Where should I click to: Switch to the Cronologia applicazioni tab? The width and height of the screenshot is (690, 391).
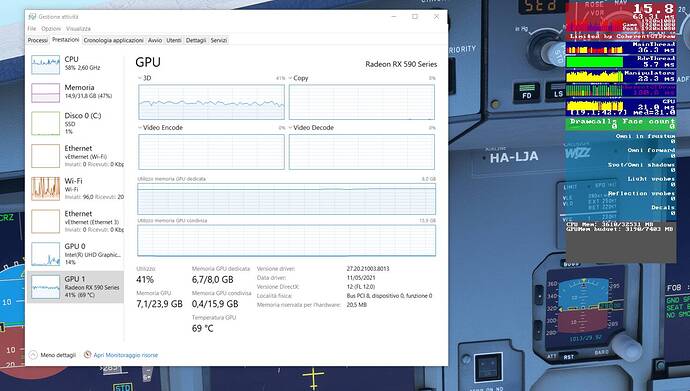114,40
